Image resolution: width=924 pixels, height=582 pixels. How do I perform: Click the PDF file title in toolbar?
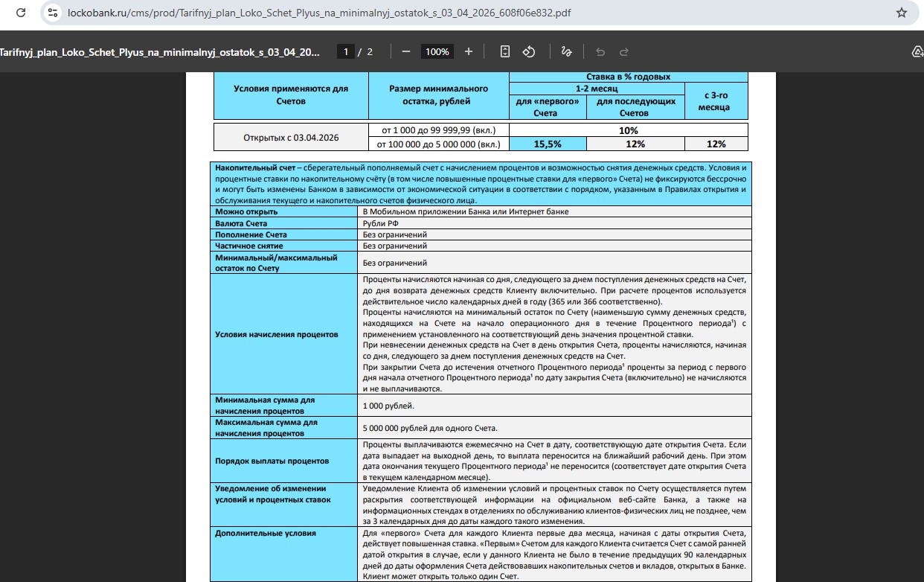[160, 51]
